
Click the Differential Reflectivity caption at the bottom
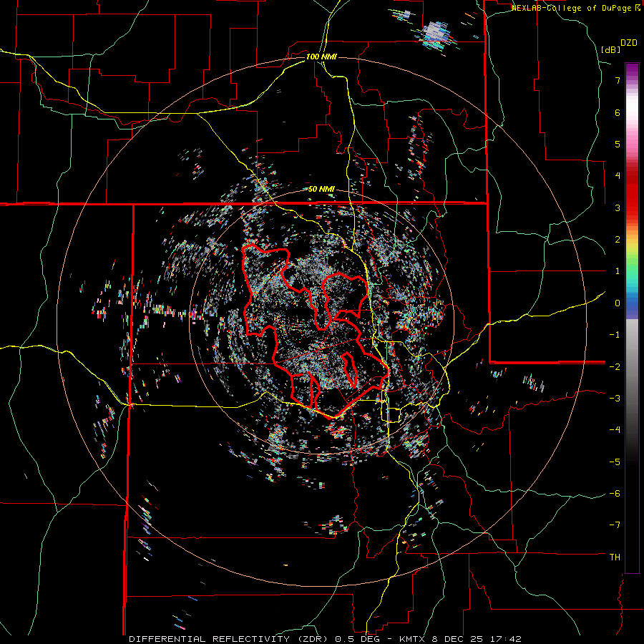click(325, 639)
